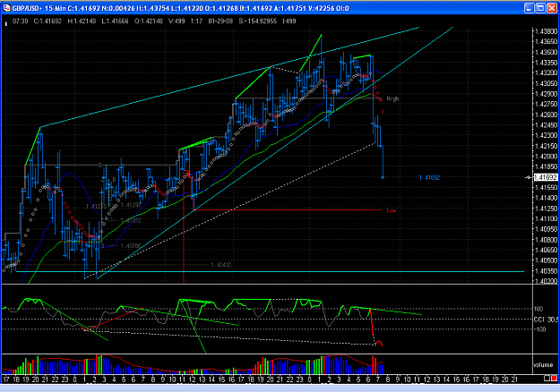
Task: Click the highlighted 1.41692 current price box on axis
Action: 545,177
